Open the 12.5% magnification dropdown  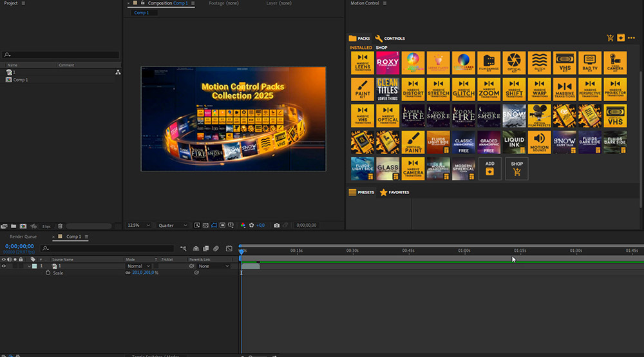click(139, 226)
